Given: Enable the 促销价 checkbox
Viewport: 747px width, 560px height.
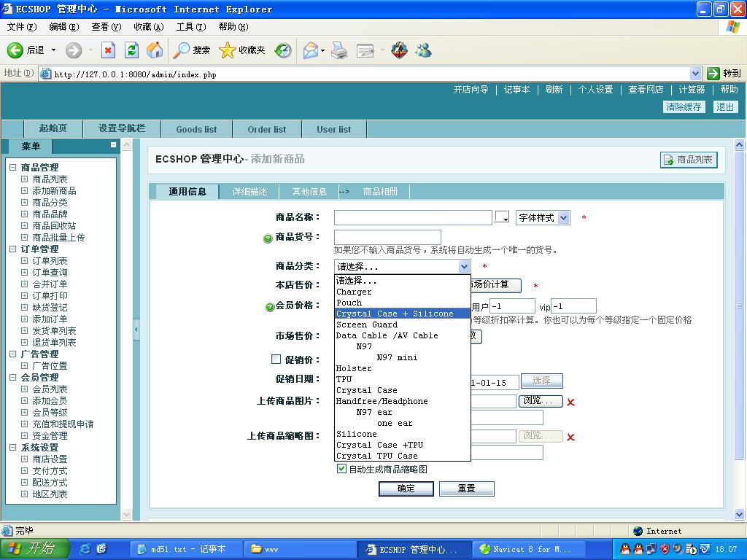Looking at the screenshot, I should click(x=276, y=359).
